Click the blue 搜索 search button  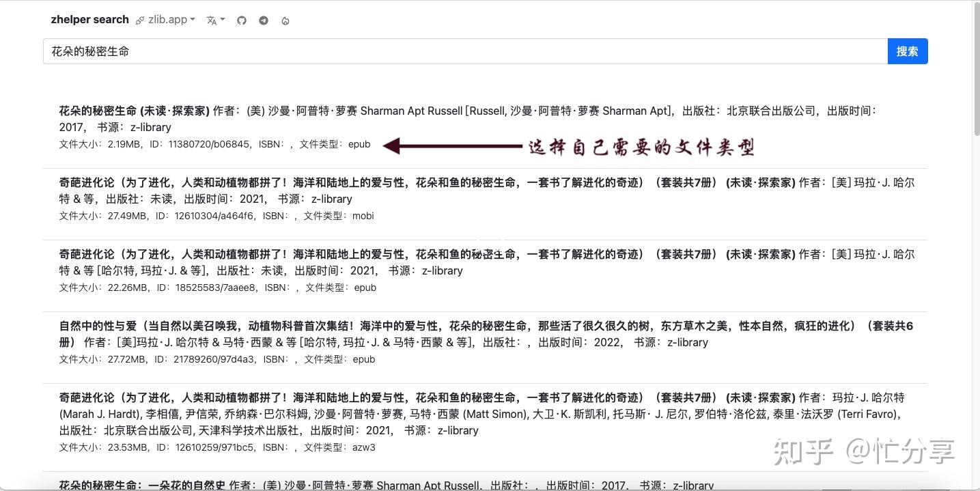pyautogui.click(x=908, y=51)
